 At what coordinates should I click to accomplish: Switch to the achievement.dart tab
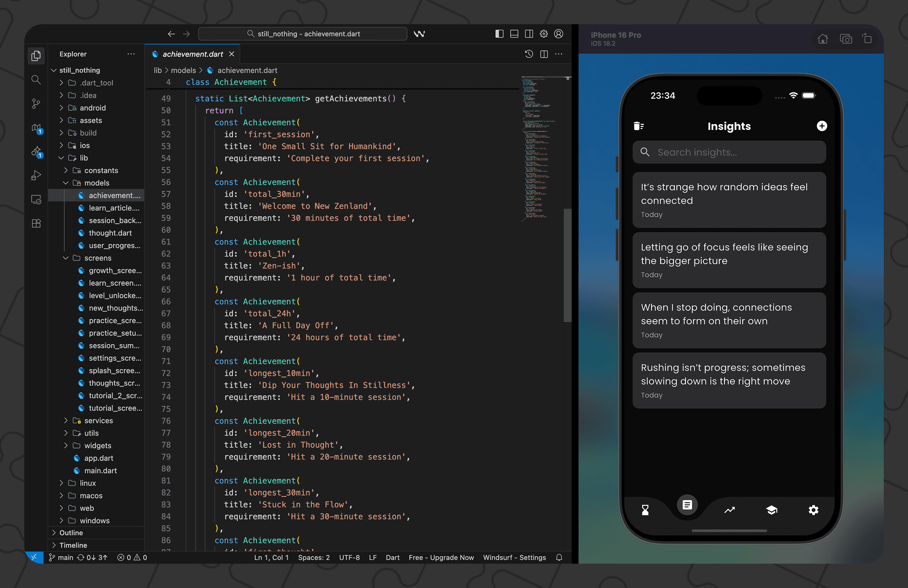[x=192, y=54]
